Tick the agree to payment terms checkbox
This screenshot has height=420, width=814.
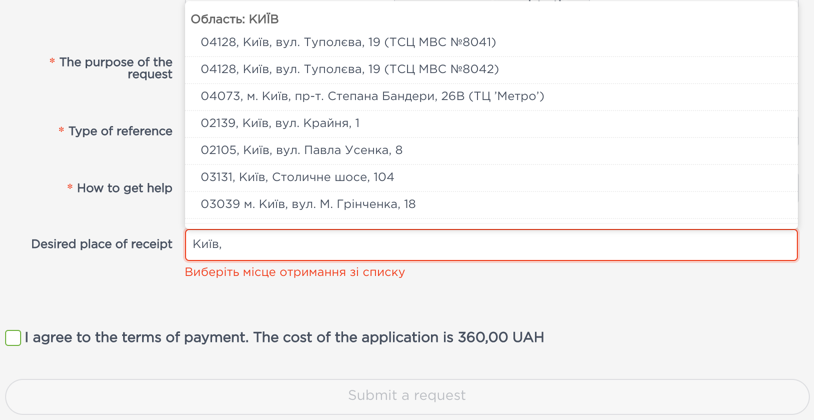13,338
